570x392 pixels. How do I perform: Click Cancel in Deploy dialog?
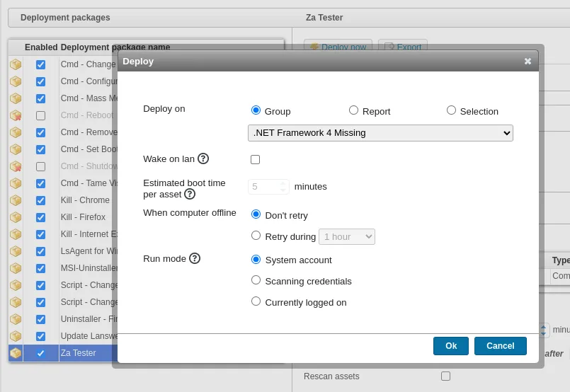pos(500,346)
